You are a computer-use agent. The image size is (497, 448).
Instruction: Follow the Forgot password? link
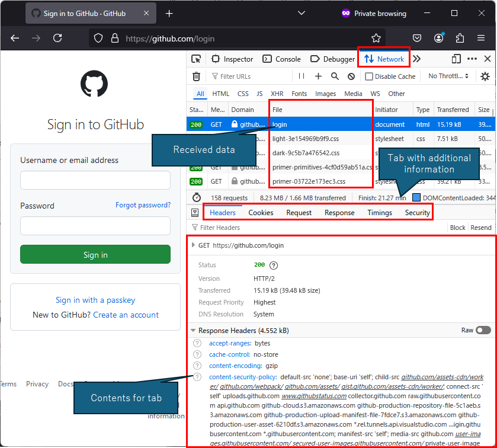coord(143,205)
